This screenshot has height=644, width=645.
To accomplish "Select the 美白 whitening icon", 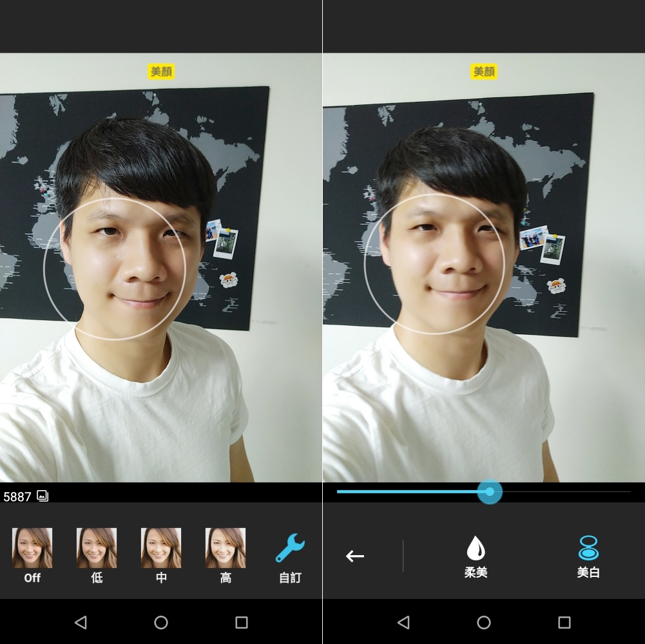I will click(588, 548).
